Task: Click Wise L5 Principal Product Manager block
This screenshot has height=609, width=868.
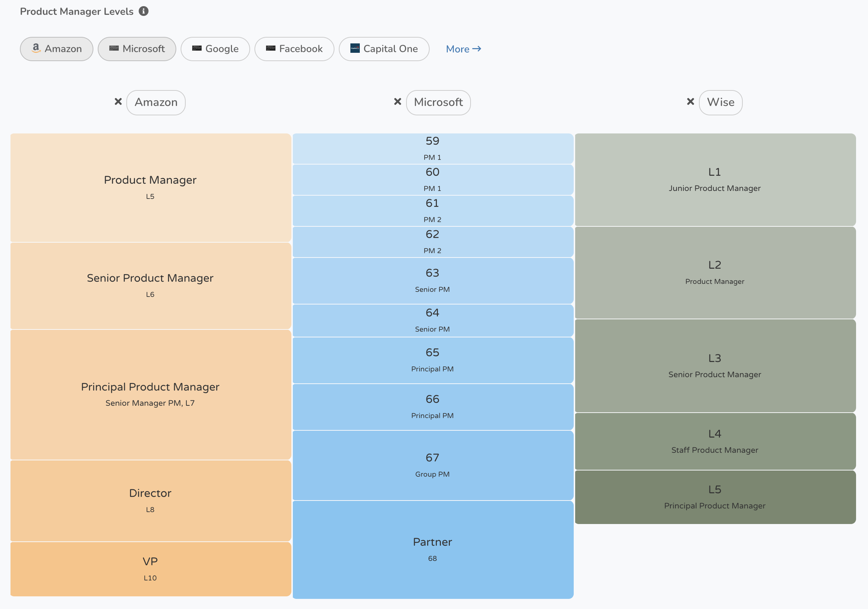Action: [715, 497]
